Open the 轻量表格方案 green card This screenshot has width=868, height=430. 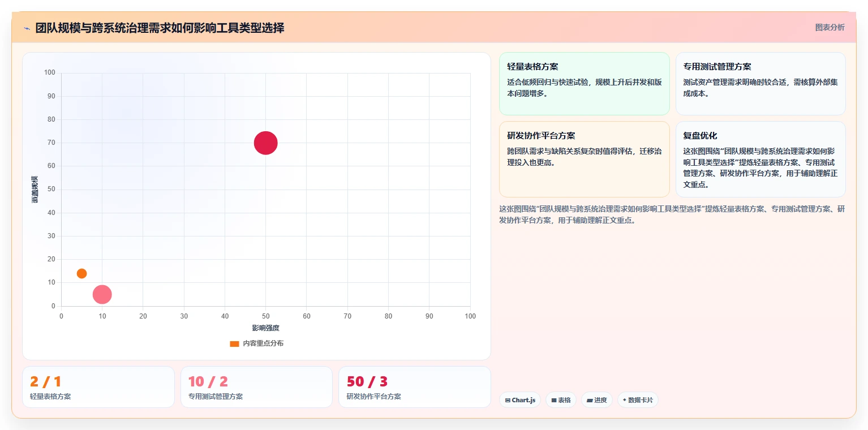(x=585, y=84)
